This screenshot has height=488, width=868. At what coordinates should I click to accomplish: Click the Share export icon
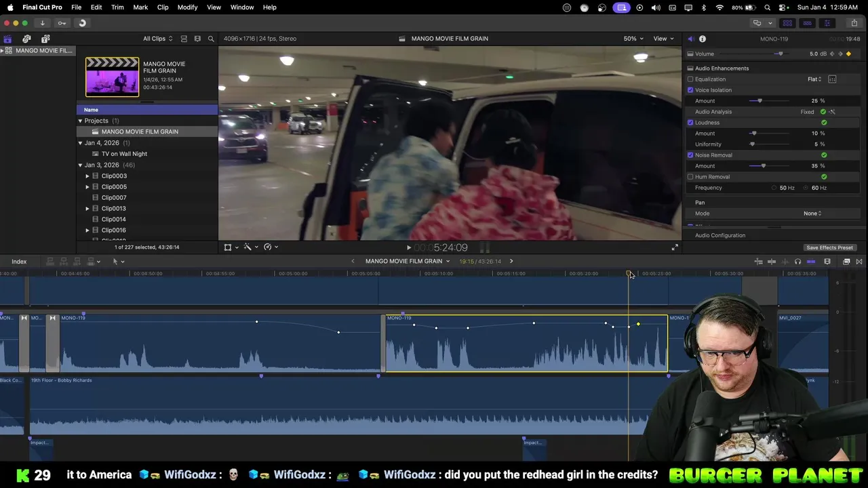[x=854, y=23]
